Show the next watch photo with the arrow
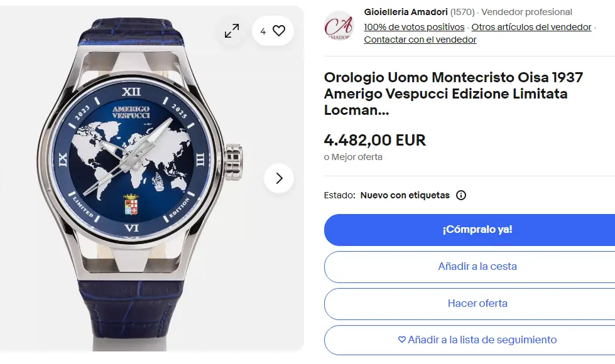Screen dimensions: 615x364 click(279, 178)
